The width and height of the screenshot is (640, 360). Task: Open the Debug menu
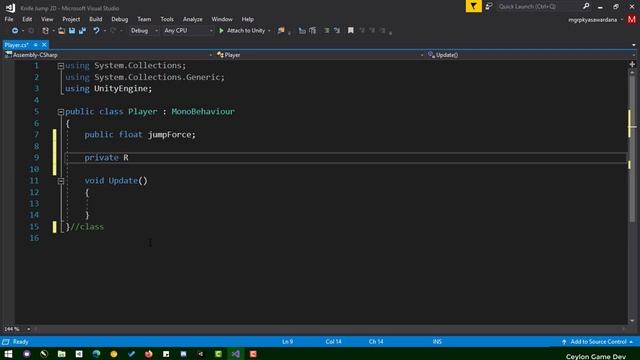click(x=120, y=19)
